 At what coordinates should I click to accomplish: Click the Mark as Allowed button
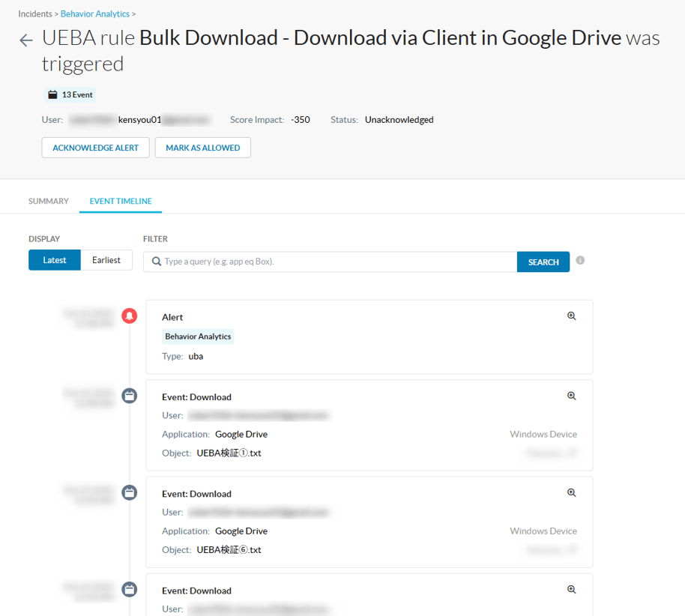tap(202, 148)
